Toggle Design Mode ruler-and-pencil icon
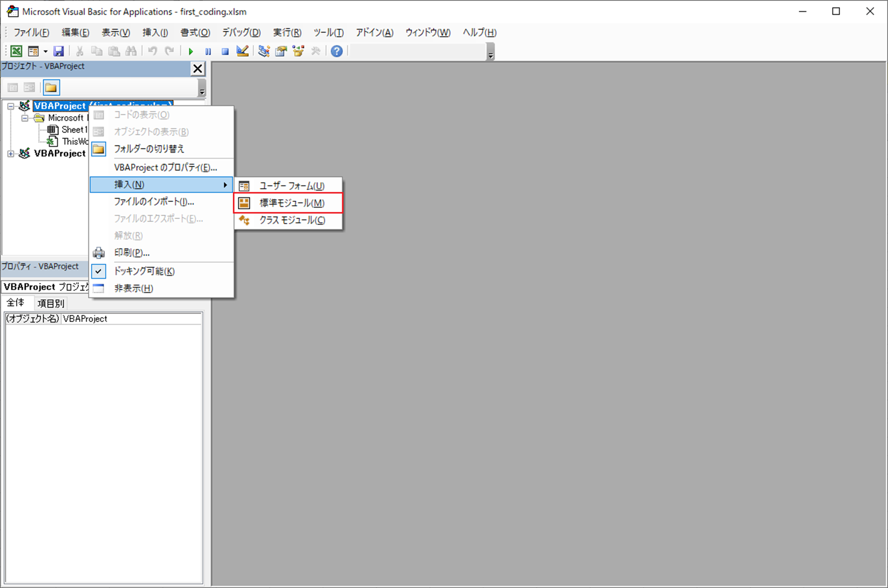 (x=242, y=51)
